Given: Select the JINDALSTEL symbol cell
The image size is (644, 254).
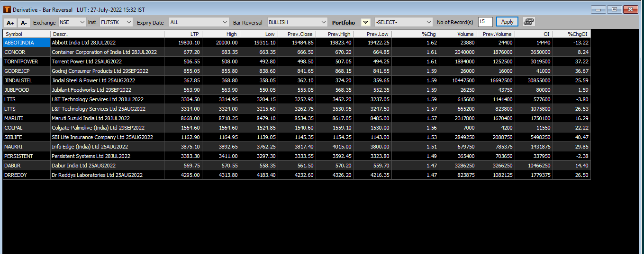Looking at the screenshot, I should click(x=27, y=80).
